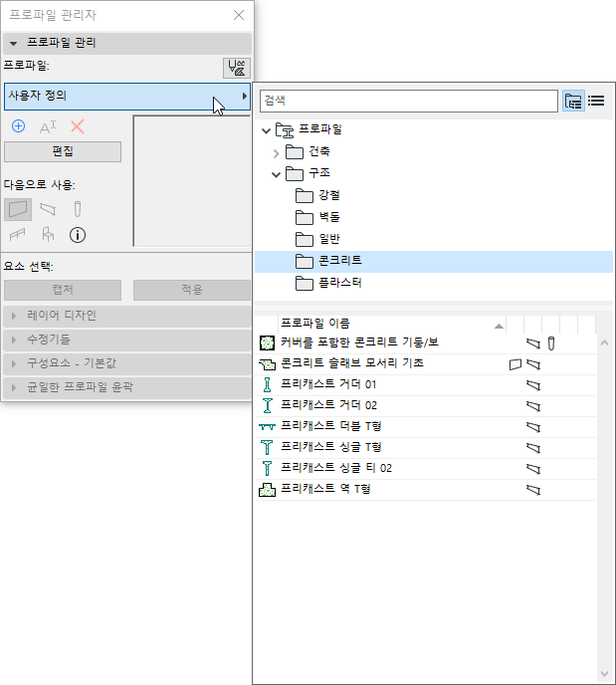The image size is (616, 685).
Task: Click the 프리캐스트 더블 T형 profile icon
Action: coord(267,427)
